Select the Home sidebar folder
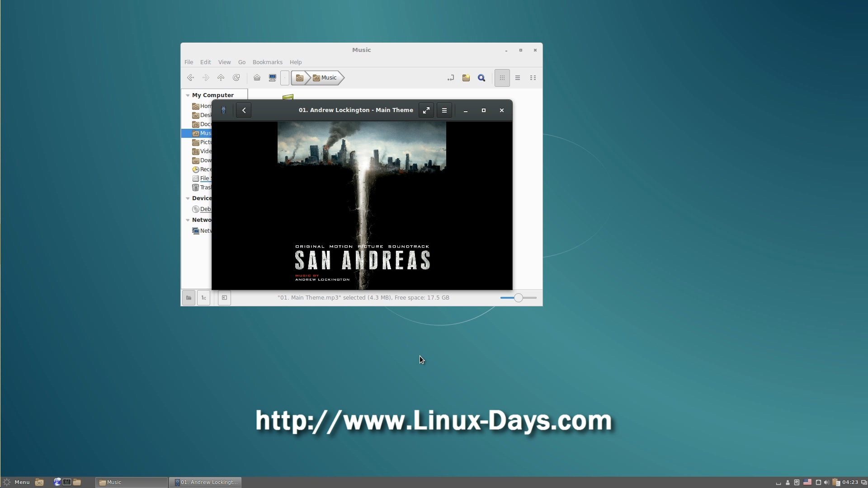Screen dimensions: 868x488 coord(202,106)
